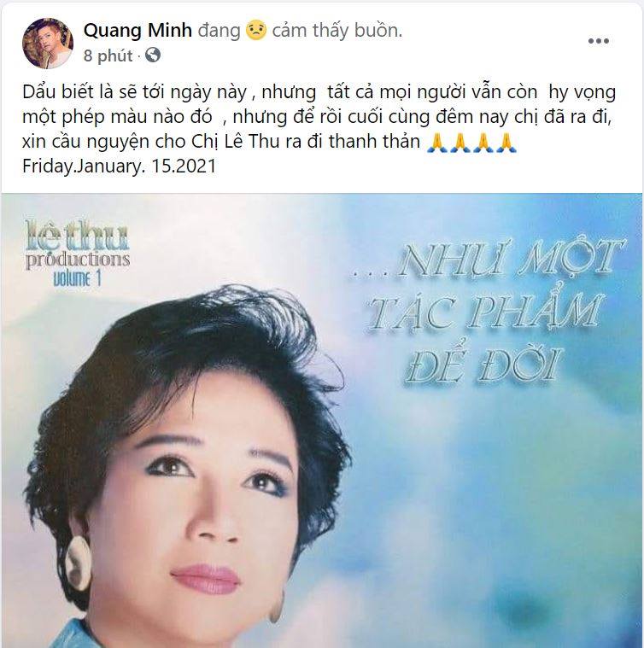Click the post's first text line 'Dẩu biết'

pyautogui.click(x=319, y=92)
